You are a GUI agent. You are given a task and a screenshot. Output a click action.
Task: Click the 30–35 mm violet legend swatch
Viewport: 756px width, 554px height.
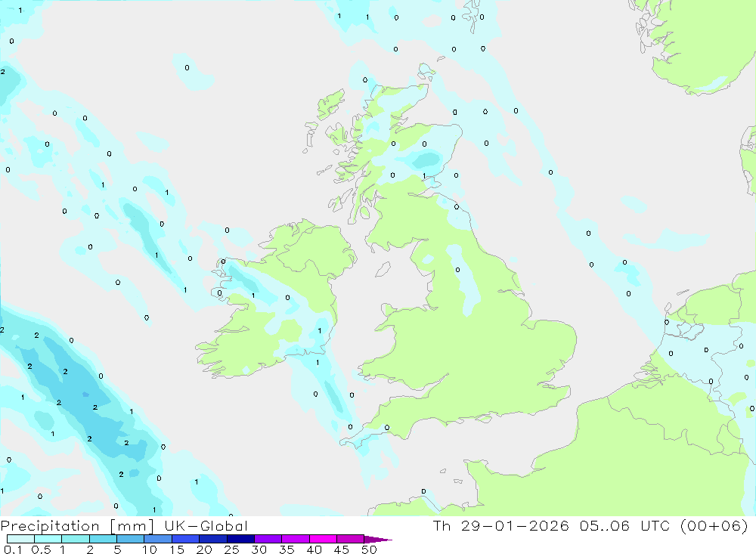pos(268,539)
